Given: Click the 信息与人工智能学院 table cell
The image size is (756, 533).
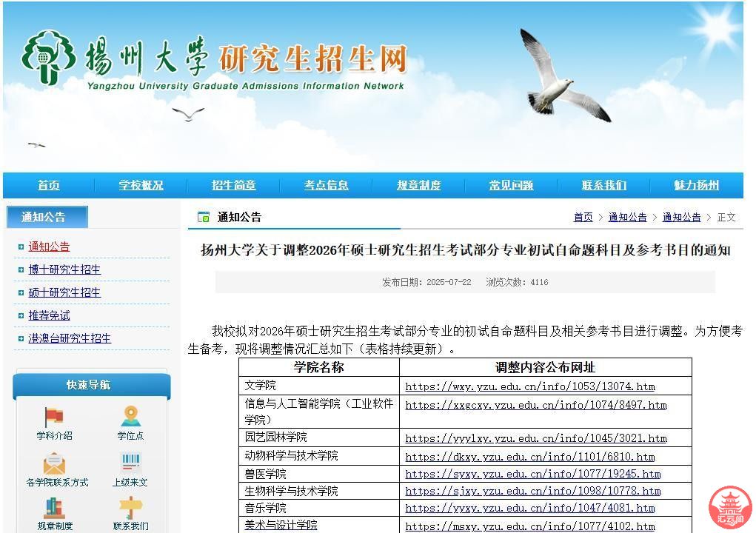Looking at the screenshot, I should 318,412.
